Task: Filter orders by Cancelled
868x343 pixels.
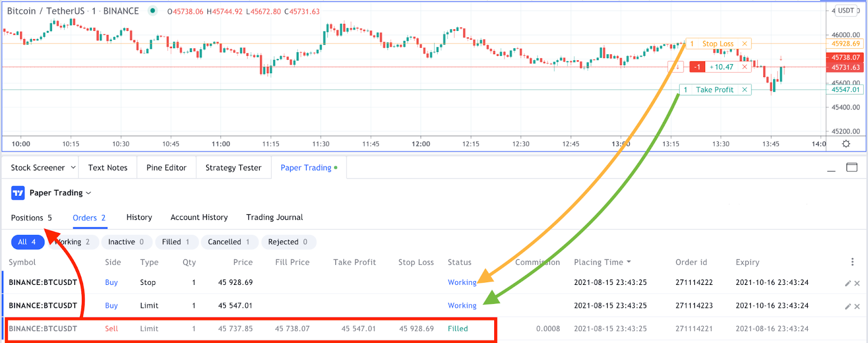Action: pyautogui.click(x=229, y=242)
